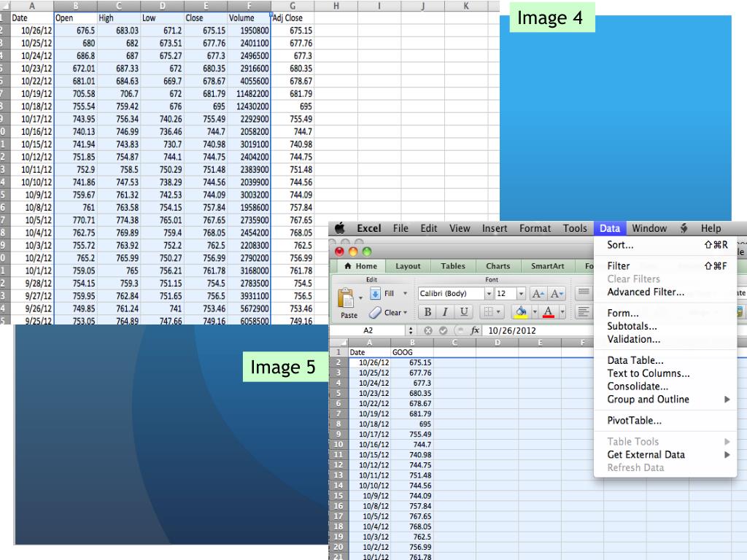The image size is (747, 560).
Task: Select row 10 header in the Excel window
Action: coord(338,444)
